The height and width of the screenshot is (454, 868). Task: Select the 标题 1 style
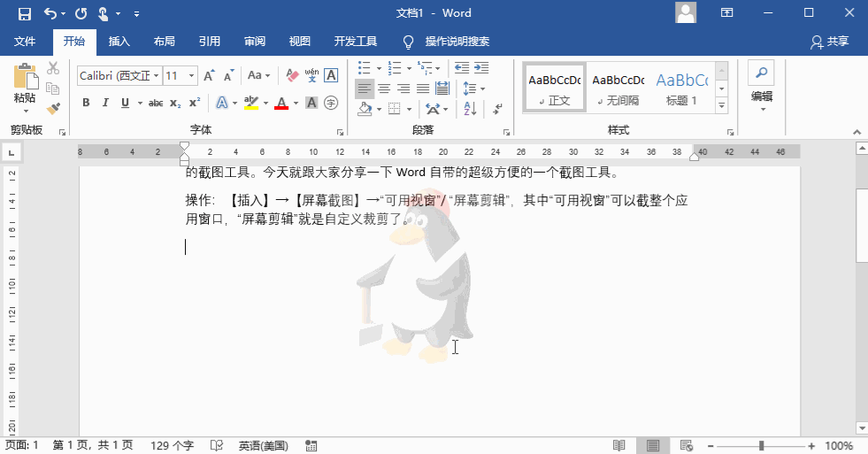coord(681,88)
